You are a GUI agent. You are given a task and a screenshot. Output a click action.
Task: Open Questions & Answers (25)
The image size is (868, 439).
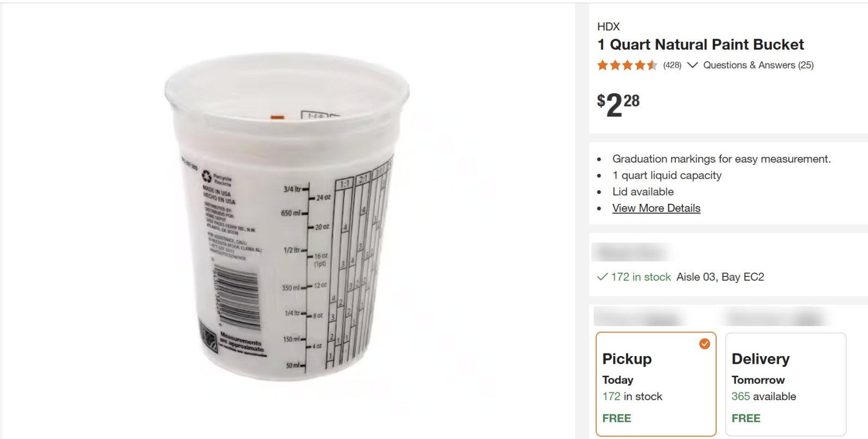[758, 65]
